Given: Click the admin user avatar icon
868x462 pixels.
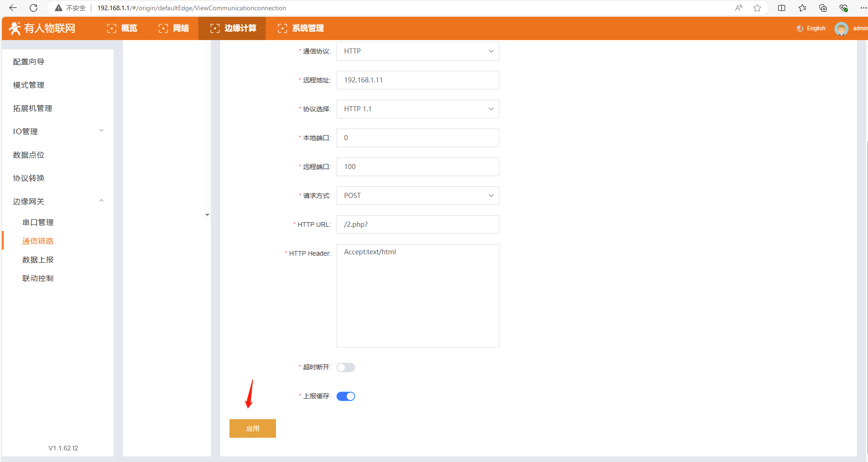Looking at the screenshot, I should [841, 28].
